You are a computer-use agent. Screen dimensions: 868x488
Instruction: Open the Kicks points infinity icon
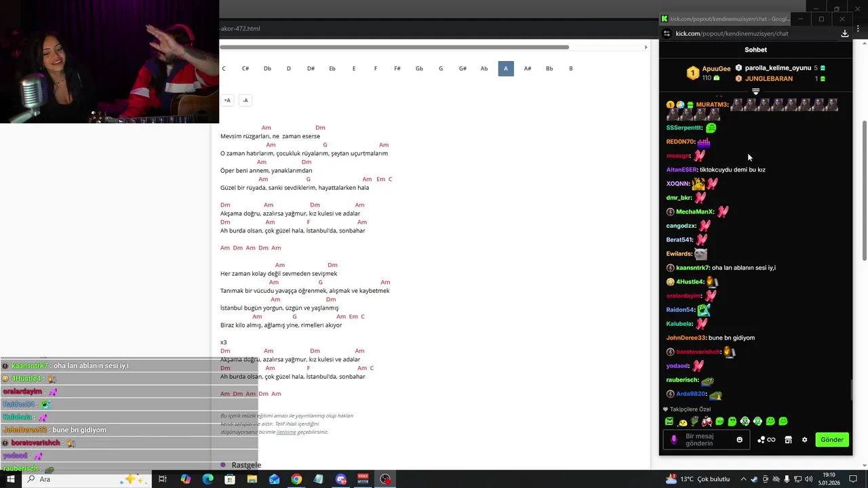(766, 439)
